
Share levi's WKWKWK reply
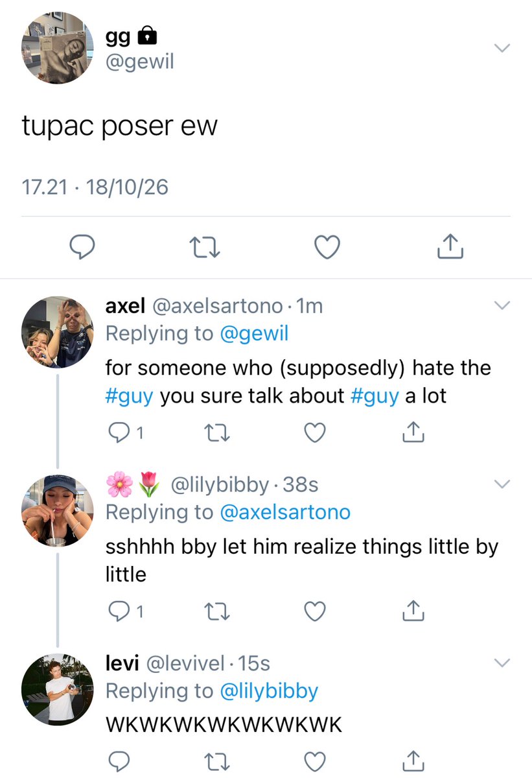[x=413, y=760]
